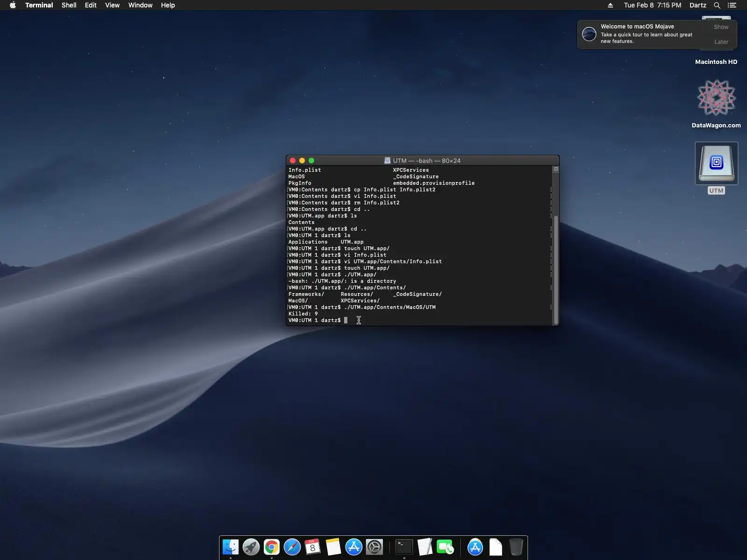The height and width of the screenshot is (560, 747).
Task: Open Finder from the Dock
Action: (231, 547)
